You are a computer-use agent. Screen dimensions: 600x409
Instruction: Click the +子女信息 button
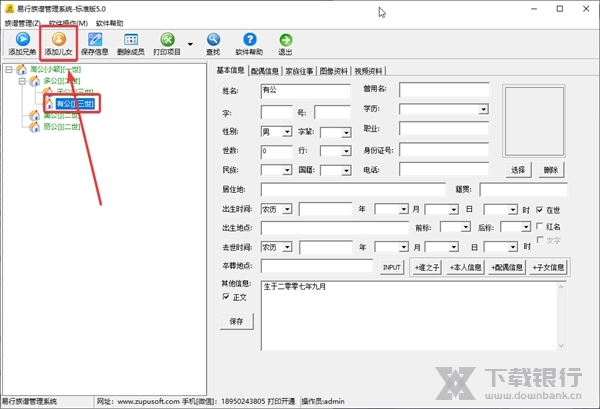coord(548,267)
